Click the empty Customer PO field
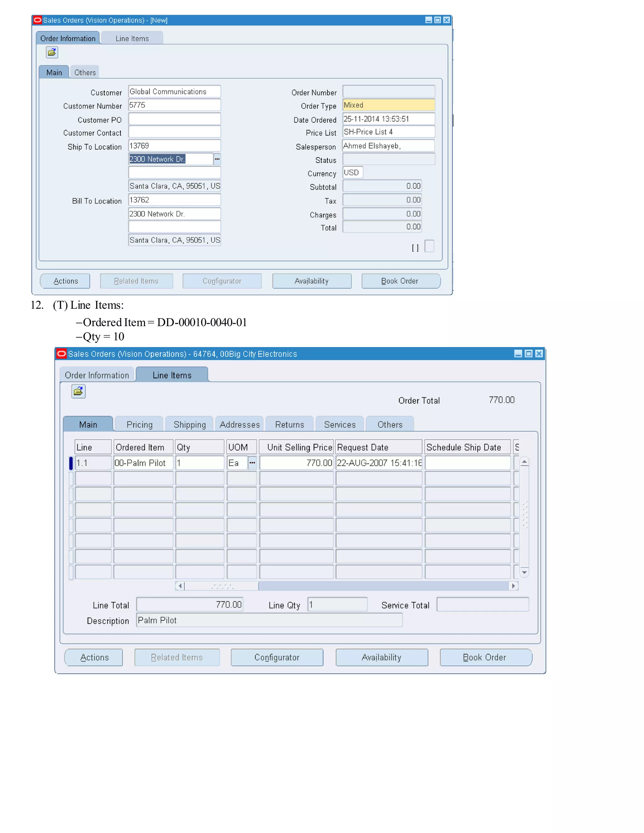The height and width of the screenshot is (833, 644). coord(175,119)
